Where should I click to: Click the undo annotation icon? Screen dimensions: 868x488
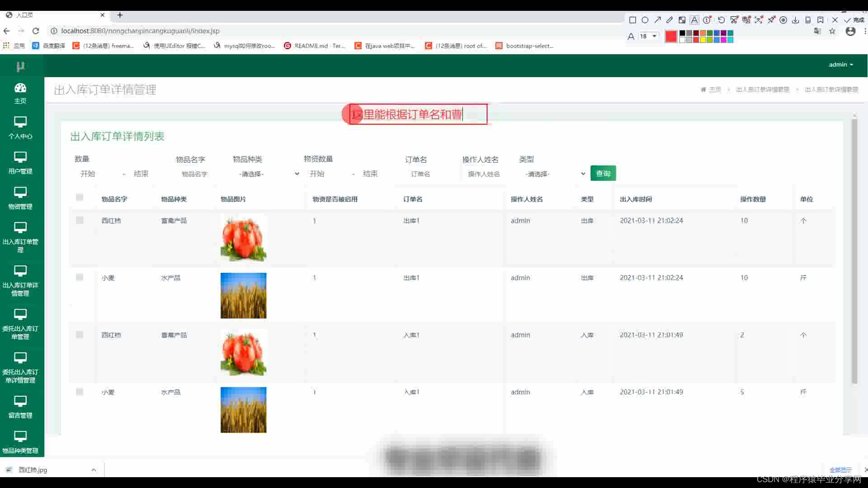(x=722, y=20)
